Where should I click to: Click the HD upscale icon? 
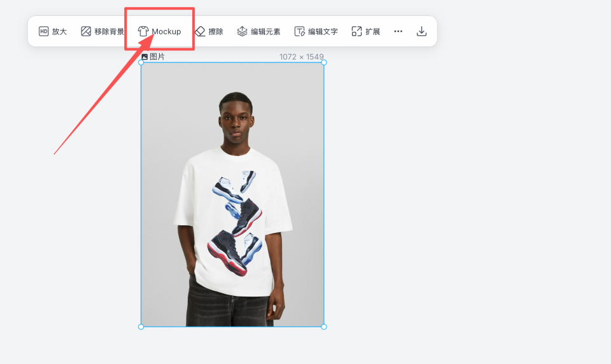point(44,31)
